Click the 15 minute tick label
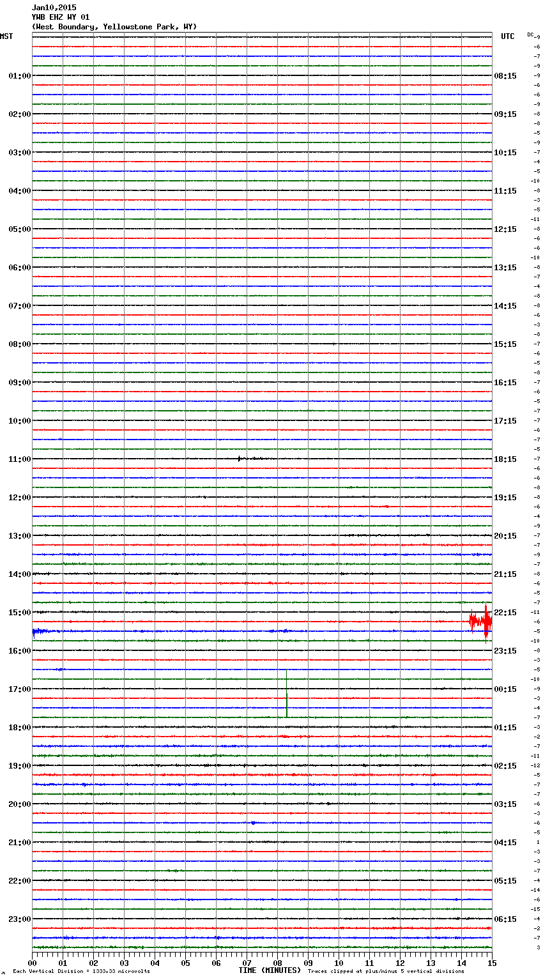This screenshot has width=543, height=980. point(492,963)
